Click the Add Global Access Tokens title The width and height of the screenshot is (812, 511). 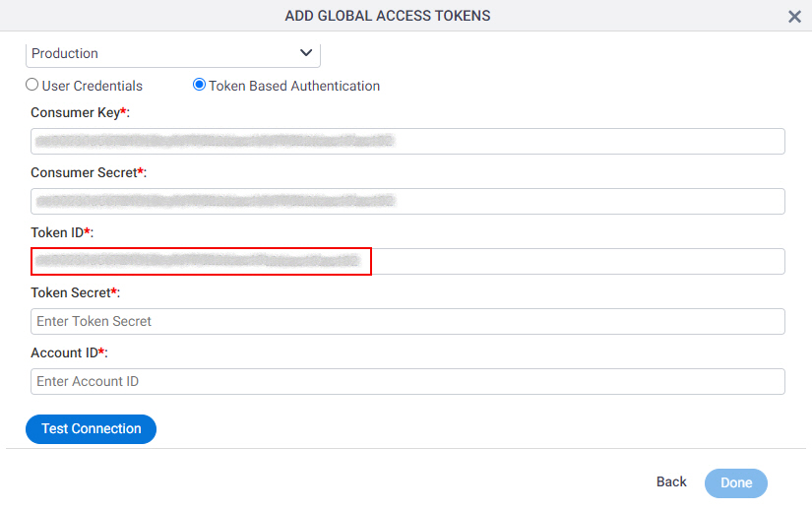pos(388,16)
